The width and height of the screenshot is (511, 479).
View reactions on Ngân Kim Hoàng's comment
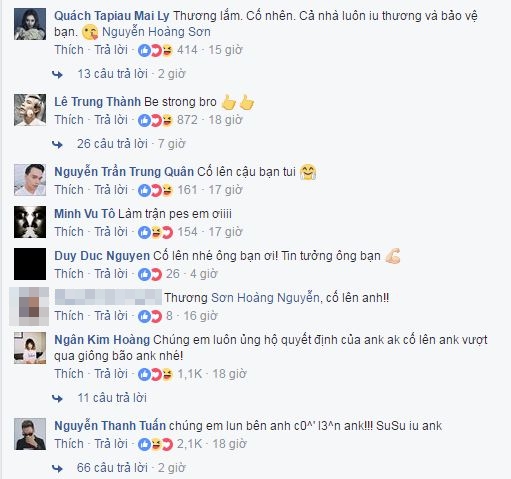click(x=156, y=374)
